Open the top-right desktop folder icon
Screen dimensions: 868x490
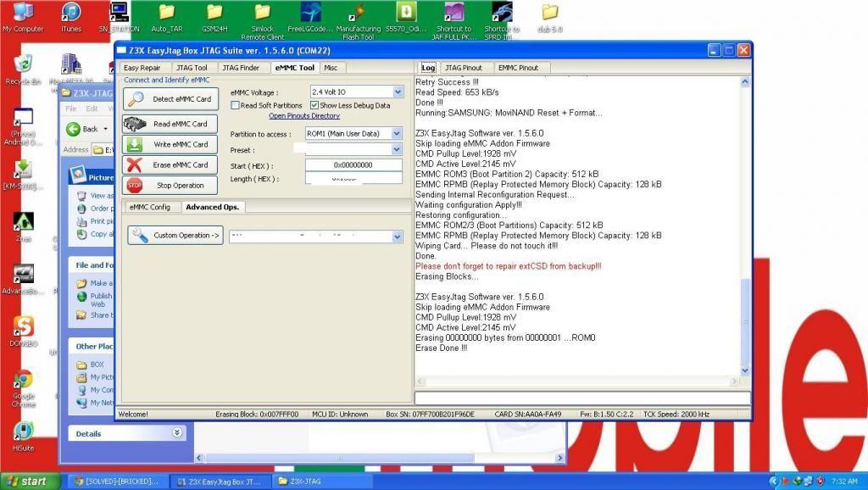coord(549,18)
